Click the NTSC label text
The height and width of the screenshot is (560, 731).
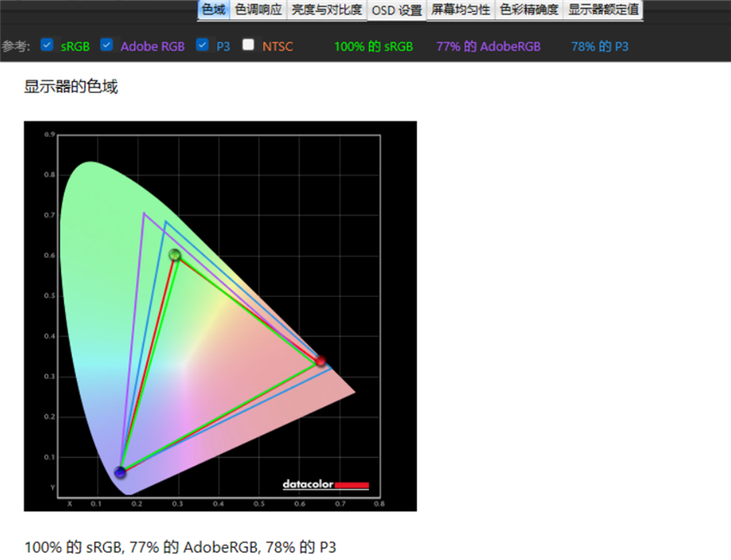[278, 47]
